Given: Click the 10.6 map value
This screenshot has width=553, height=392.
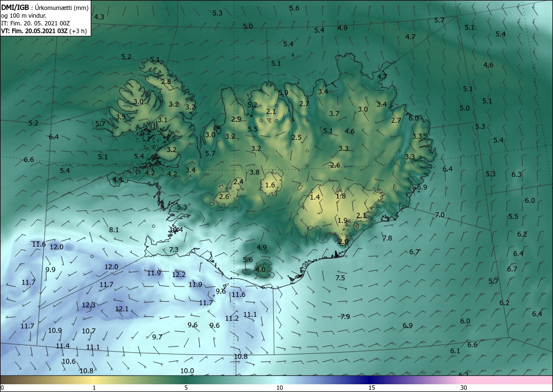Looking at the screenshot, I should pyautogui.click(x=69, y=362).
